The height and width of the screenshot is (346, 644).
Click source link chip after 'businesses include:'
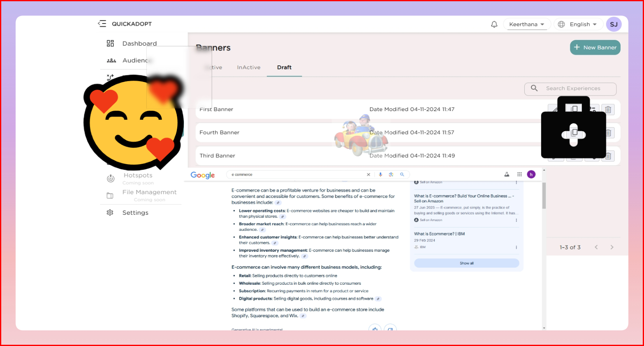278,202
